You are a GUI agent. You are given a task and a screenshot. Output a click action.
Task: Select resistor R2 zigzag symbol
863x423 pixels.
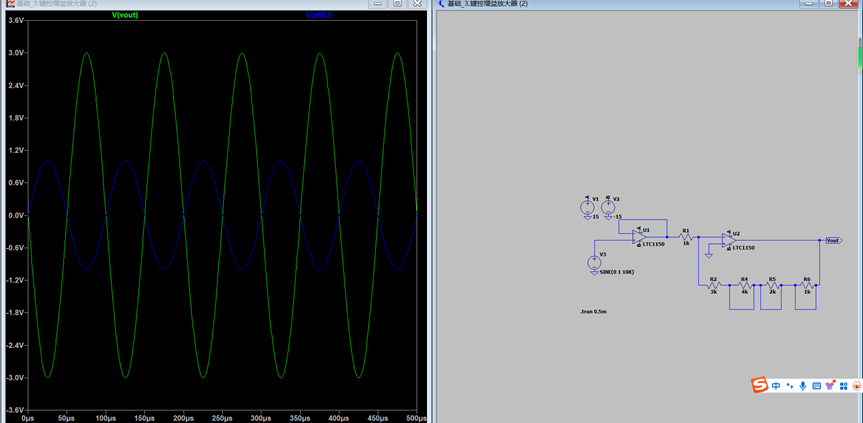tap(714, 285)
